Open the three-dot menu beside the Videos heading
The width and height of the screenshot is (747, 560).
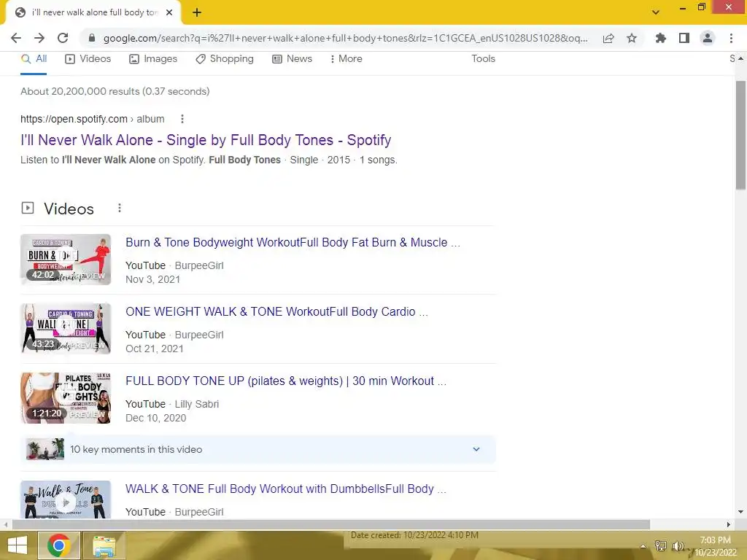120,208
